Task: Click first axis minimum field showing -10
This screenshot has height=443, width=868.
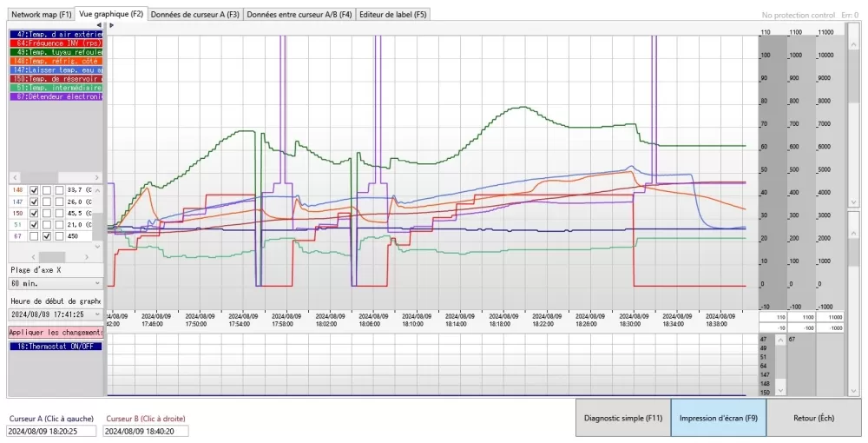Action: pos(773,328)
